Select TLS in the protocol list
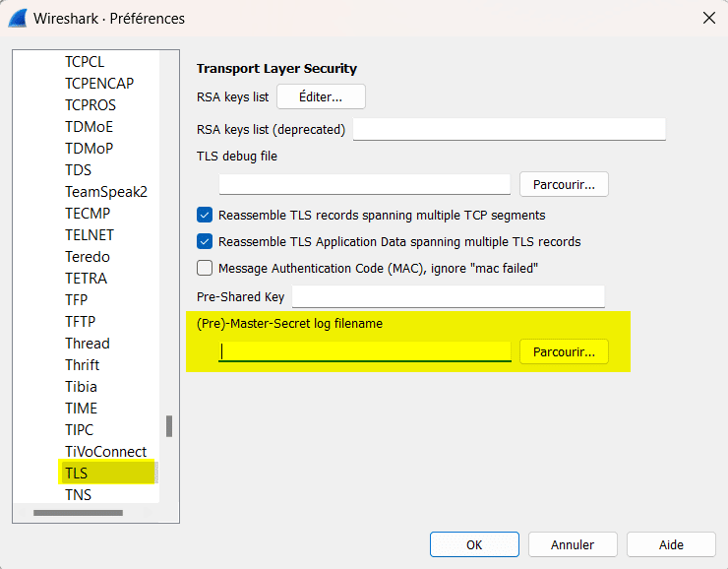The width and height of the screenshot is (728, 569). pos(77,474)
